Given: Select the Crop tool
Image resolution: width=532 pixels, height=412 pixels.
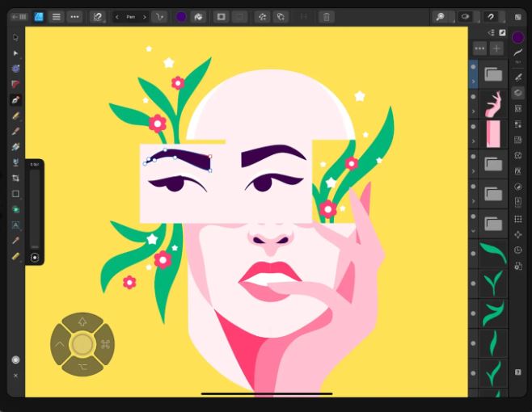Looking at the screenshot, I should click(x=15, y=178).
